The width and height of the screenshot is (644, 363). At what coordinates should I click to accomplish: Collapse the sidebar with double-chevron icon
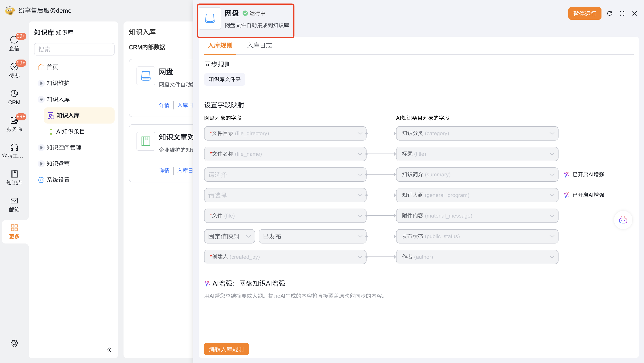109,350
